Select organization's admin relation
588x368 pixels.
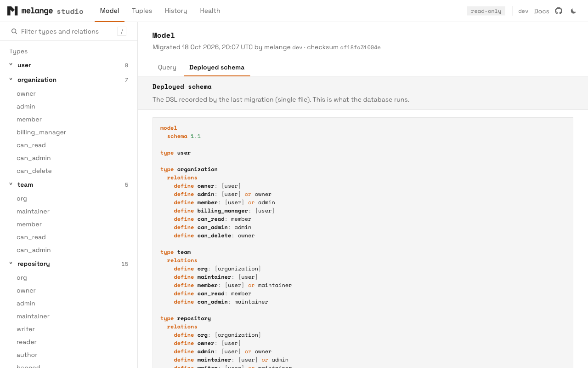[26, 107]
